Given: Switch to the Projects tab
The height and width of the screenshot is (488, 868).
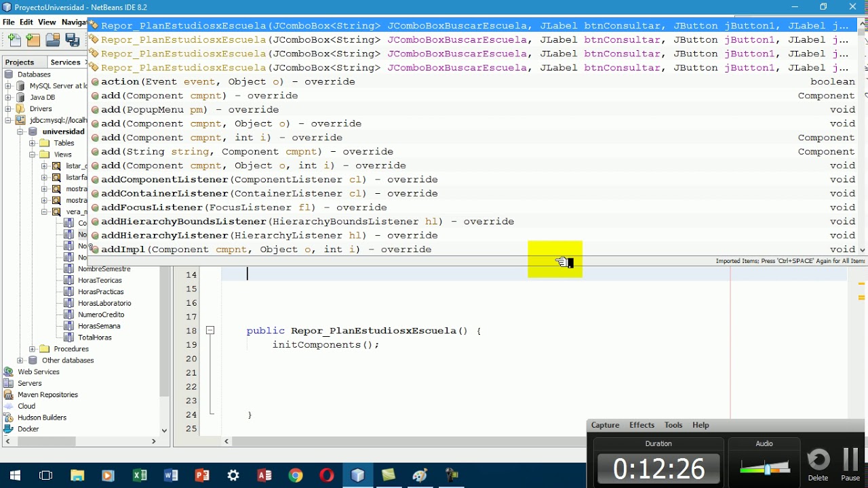Looking at the screenshot, I should point(20,62).
